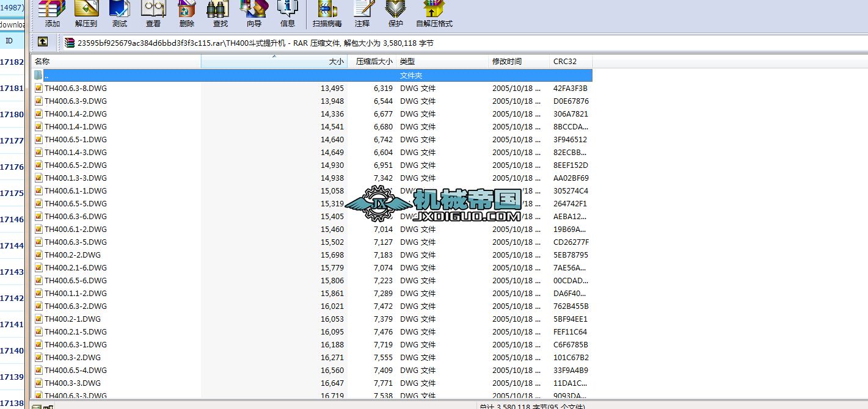Sort by the 修改时间 column header
868x409 pixels.
pyautogui.click(x=507, y=61)
